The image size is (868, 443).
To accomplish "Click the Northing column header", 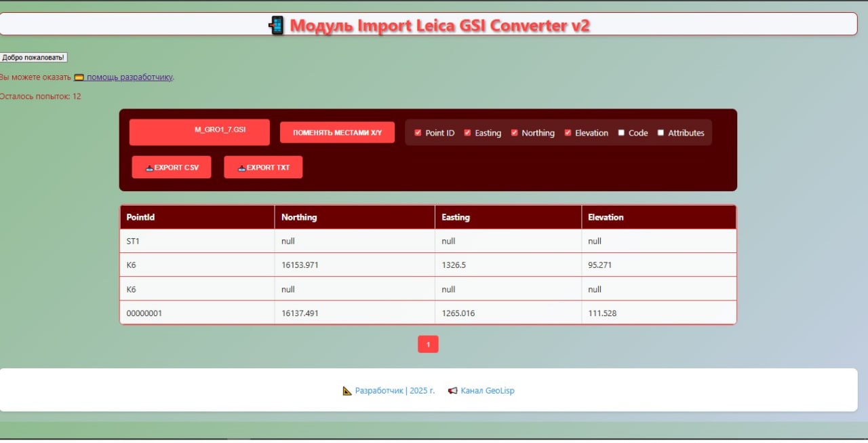I will (x=299, y=217).
